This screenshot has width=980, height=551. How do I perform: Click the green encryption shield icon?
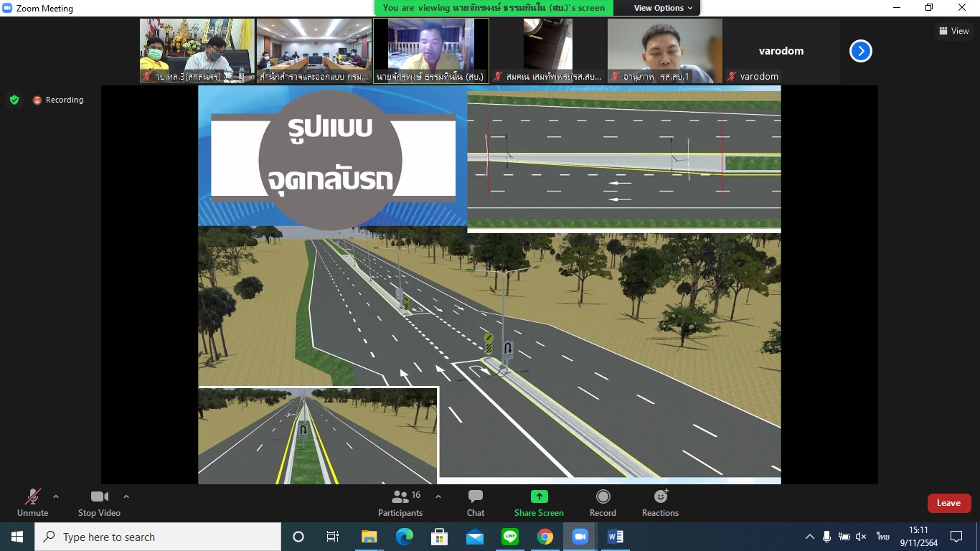(14, 100)
